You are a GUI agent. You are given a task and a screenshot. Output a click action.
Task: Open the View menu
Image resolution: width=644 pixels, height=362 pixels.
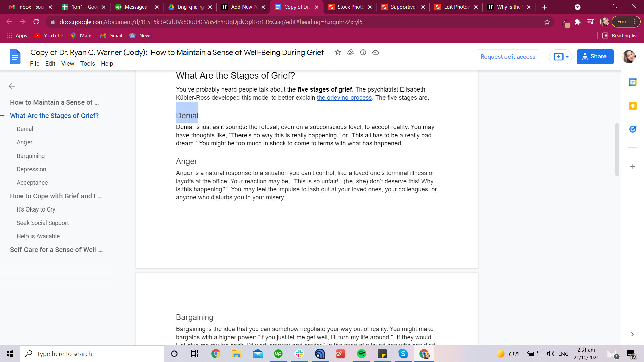(x=68, y=64)
